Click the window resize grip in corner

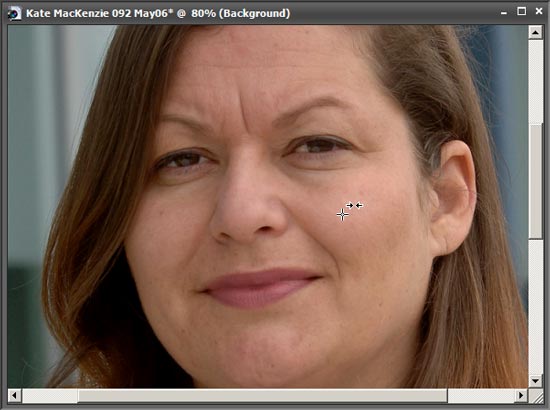536,396
